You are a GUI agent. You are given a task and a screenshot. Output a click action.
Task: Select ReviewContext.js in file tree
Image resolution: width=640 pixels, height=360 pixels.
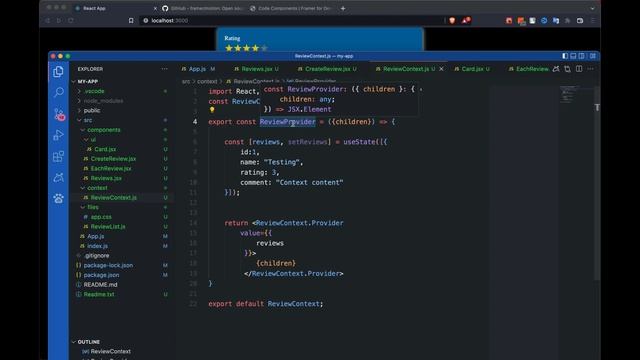pyautogui.click(x=113, y=198)
